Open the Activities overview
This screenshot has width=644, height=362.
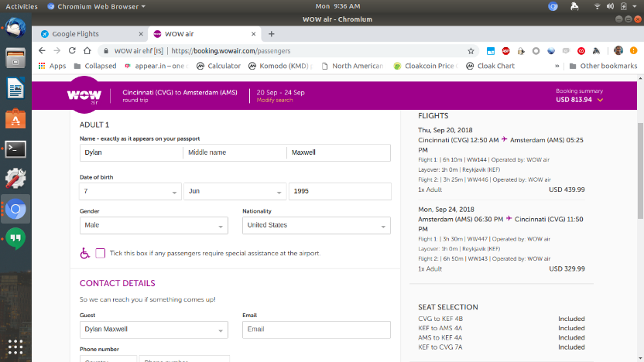(x=22, y=6)
